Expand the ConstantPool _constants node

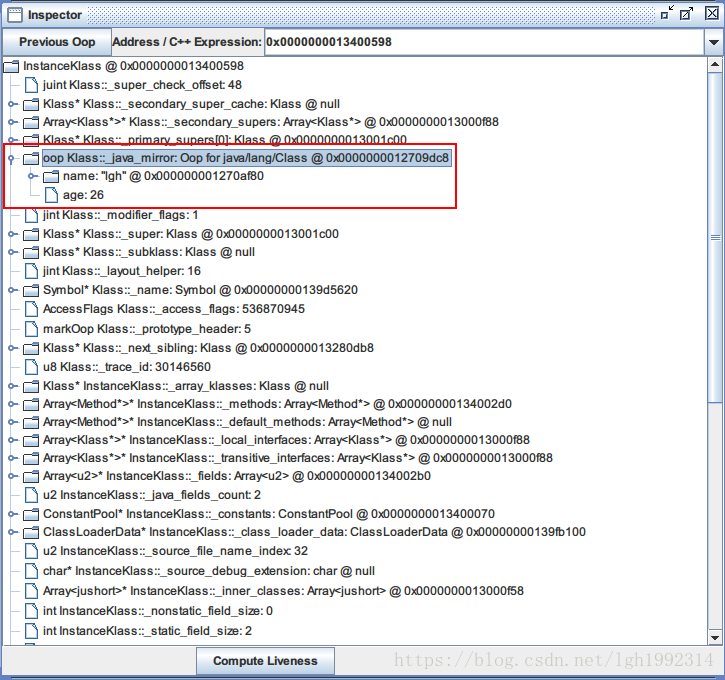(x=12, y=514)
